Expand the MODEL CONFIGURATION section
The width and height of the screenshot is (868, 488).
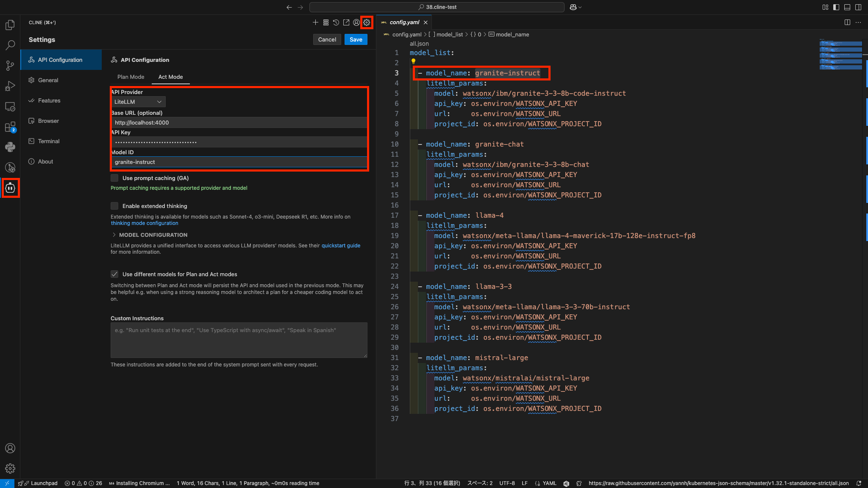(149, 235)
